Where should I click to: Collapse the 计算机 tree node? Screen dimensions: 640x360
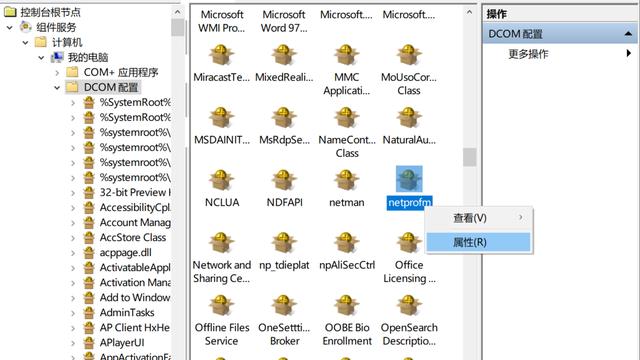[25, 42]
